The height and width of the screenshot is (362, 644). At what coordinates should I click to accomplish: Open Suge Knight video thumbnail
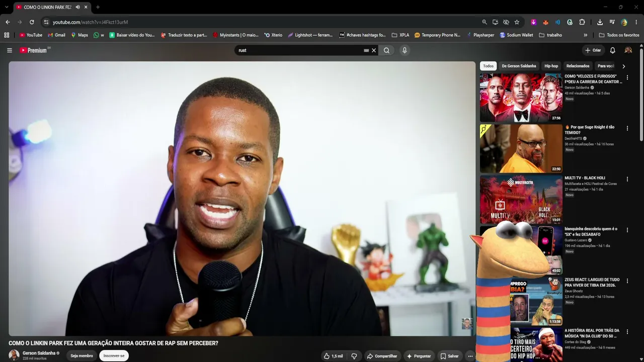tap(521, 148)
